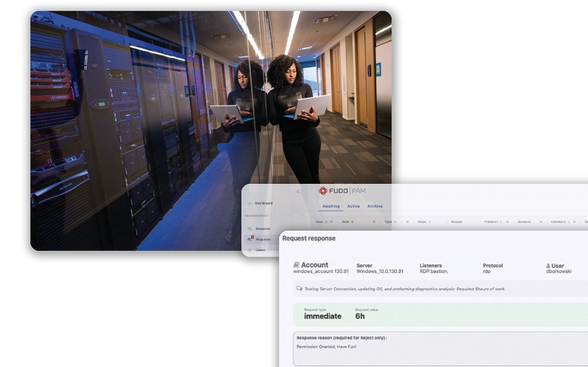
Task: Switch to the Awaiting tab
Action: [x=331, y=206]
